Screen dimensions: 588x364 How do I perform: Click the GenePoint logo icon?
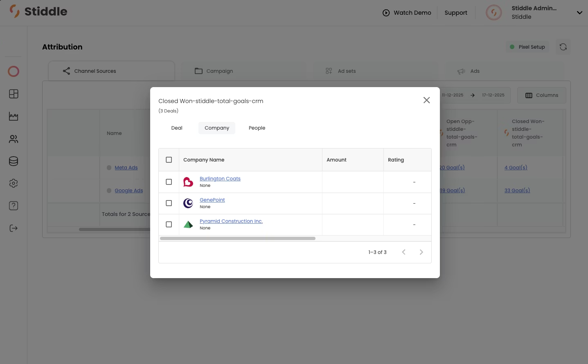tap(188, 203)
